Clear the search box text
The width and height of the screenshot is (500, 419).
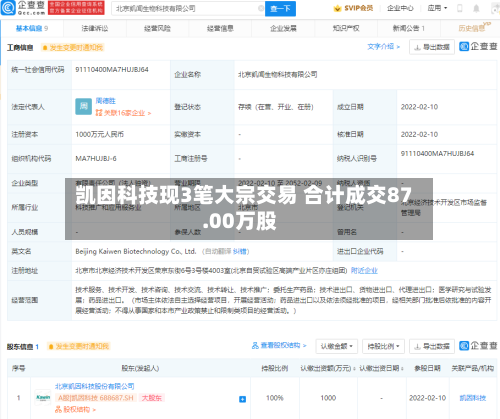[261, 8]
